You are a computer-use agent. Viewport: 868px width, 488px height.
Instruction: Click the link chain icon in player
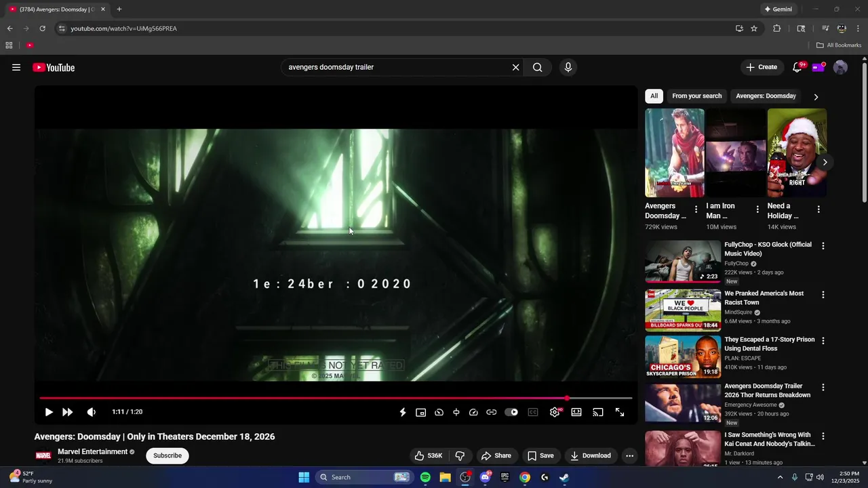(x=492, y=412)
